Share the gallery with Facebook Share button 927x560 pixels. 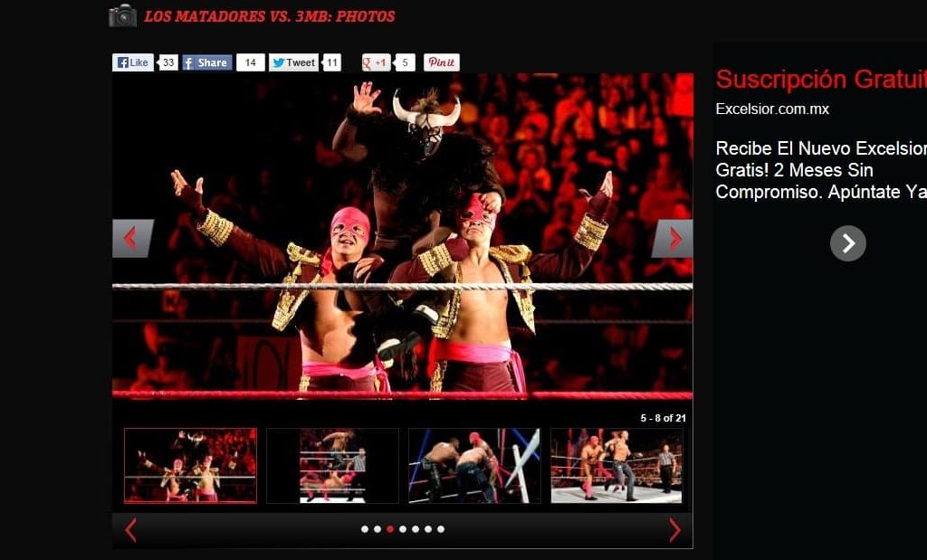point(206,62)
